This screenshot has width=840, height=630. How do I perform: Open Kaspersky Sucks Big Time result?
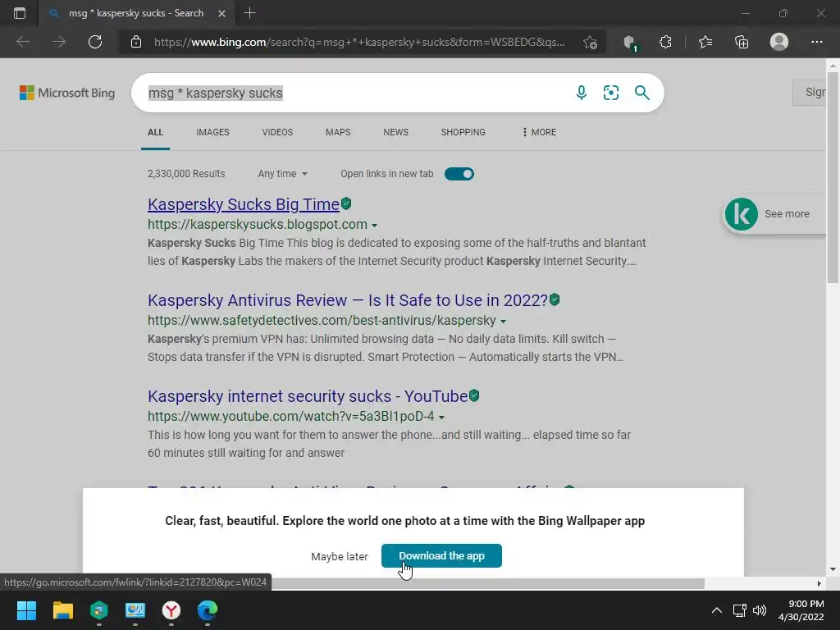244,204
